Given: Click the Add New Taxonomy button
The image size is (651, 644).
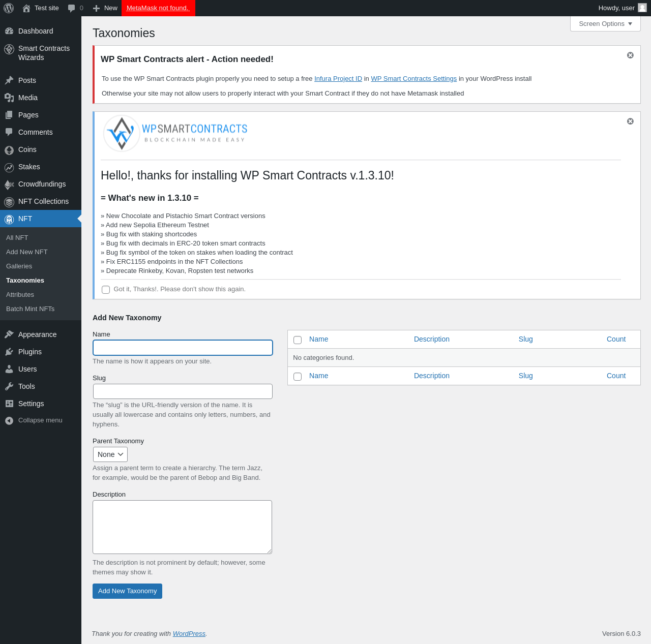Looking at the screenshot, I should 127,591.
